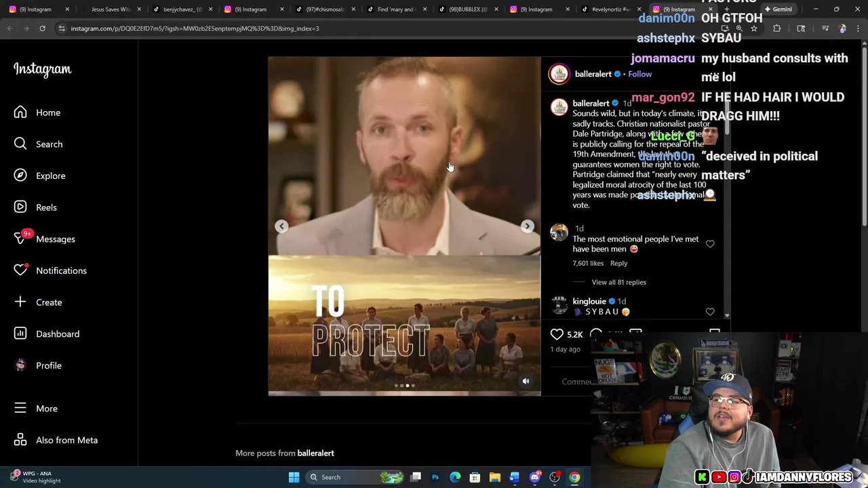Image resolution: width=868 pixels, height=488 pixels.
Task: Follow the balleralert account
Action: (x=639, y=74)
